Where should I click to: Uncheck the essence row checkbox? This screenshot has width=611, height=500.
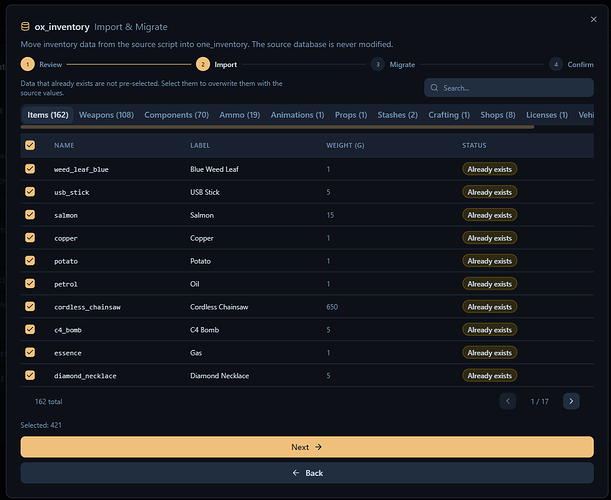click(x=30, y=353)
